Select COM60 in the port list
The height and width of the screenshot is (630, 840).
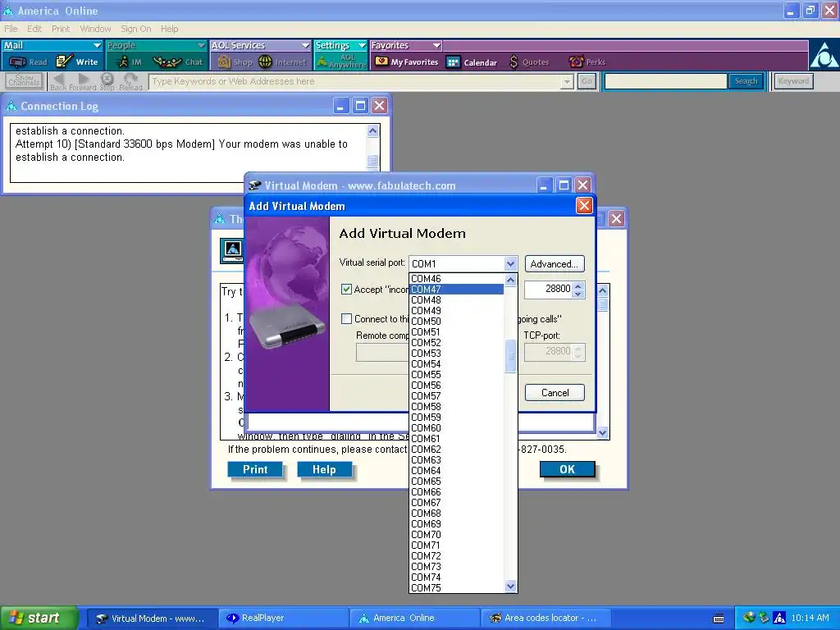456,427
